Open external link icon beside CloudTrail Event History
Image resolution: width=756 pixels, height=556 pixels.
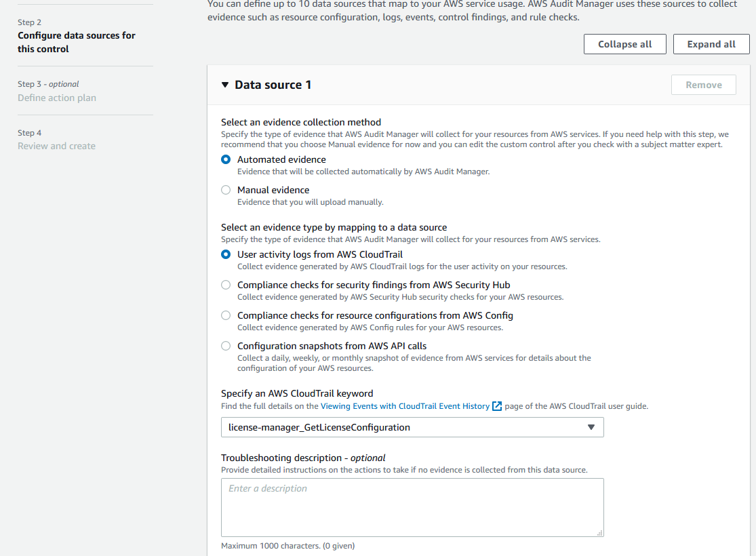(496, 406)
